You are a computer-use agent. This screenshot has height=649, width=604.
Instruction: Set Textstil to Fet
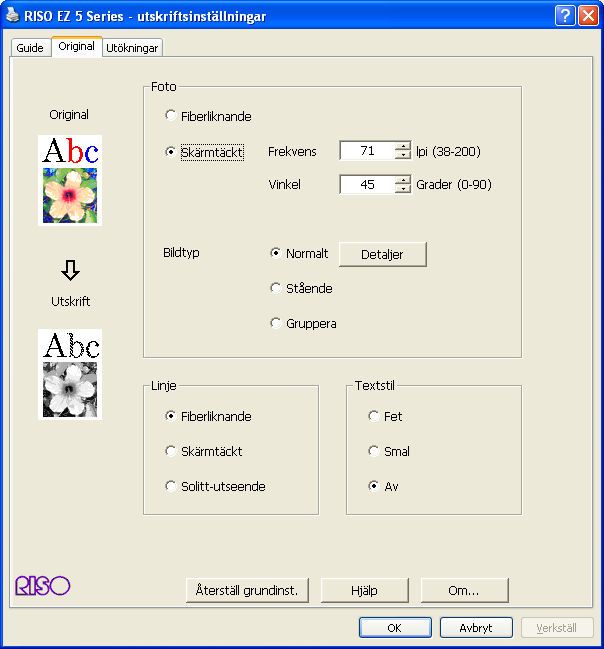[x=385, y=416]
